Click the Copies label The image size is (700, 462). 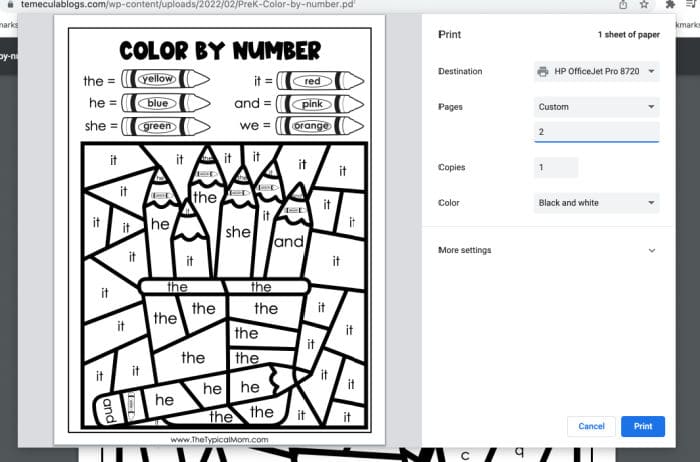click(451, 167)
